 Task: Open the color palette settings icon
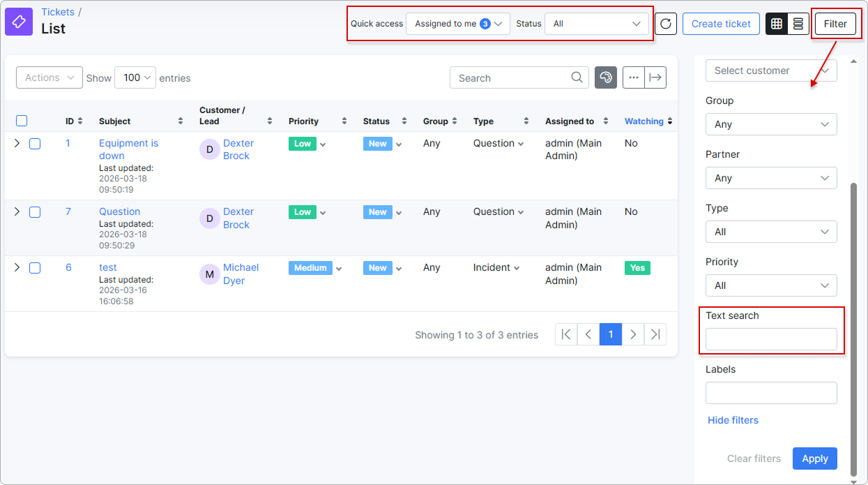606,77
